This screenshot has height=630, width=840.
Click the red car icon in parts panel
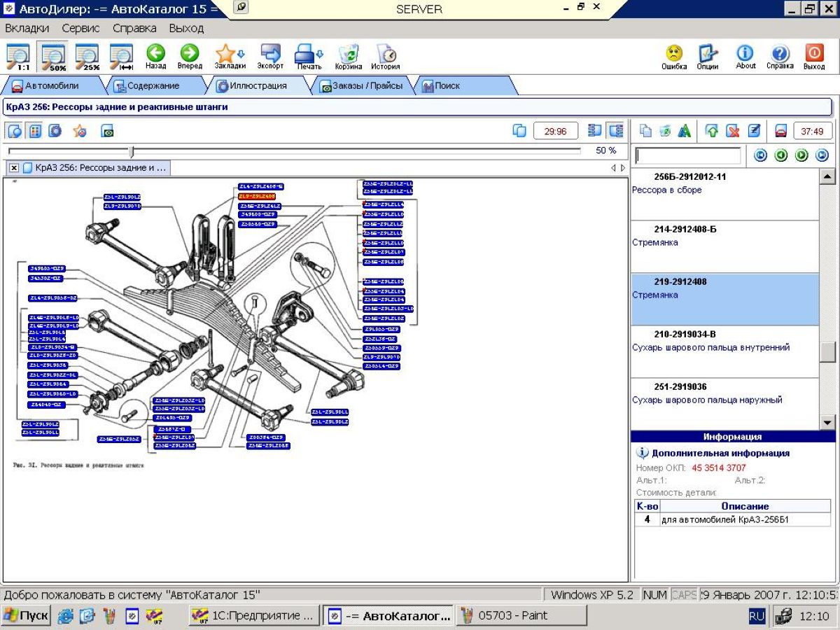tap(781, 131)
